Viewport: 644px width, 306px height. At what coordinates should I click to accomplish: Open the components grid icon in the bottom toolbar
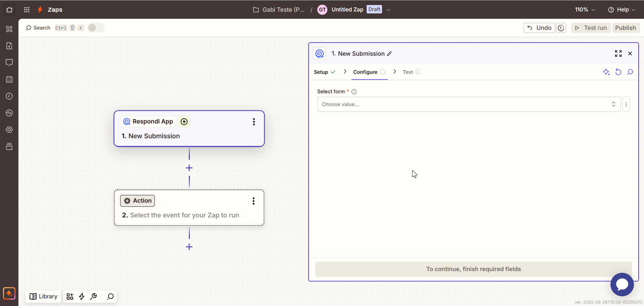point(70,296)
